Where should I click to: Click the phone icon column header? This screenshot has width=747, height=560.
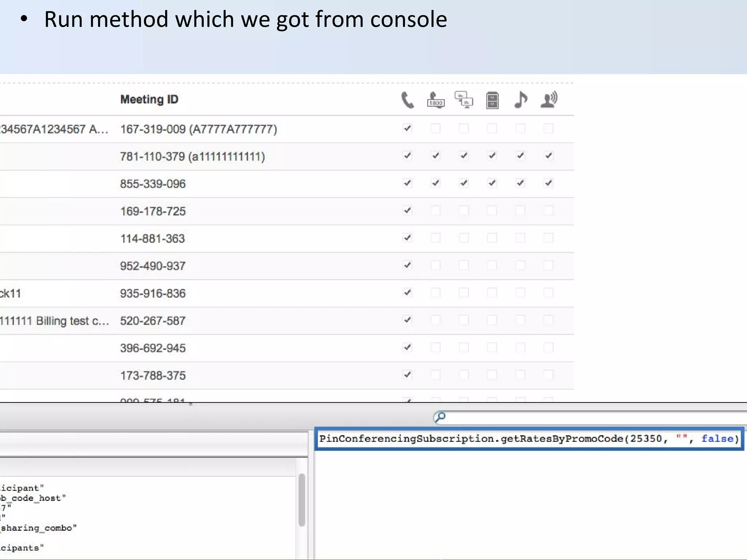coord(407,100)
